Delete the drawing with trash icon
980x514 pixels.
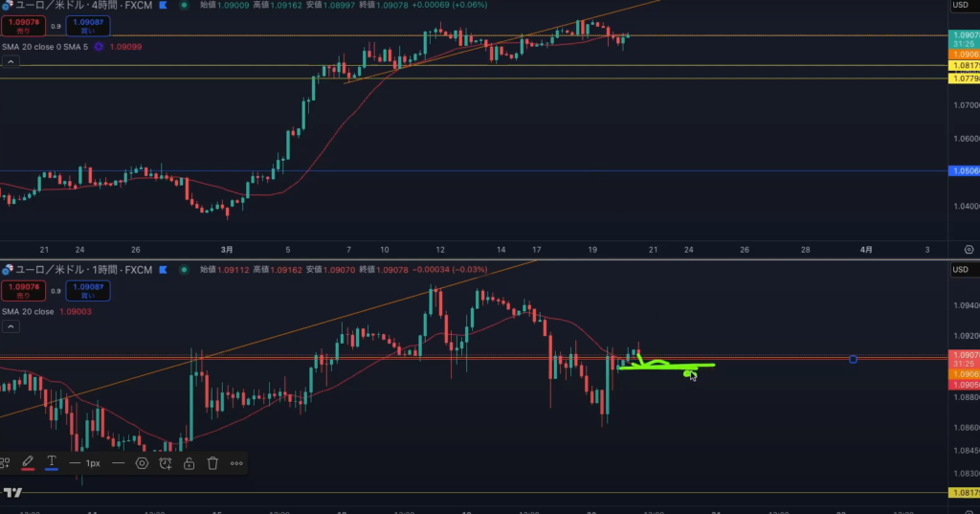(212, 463)
